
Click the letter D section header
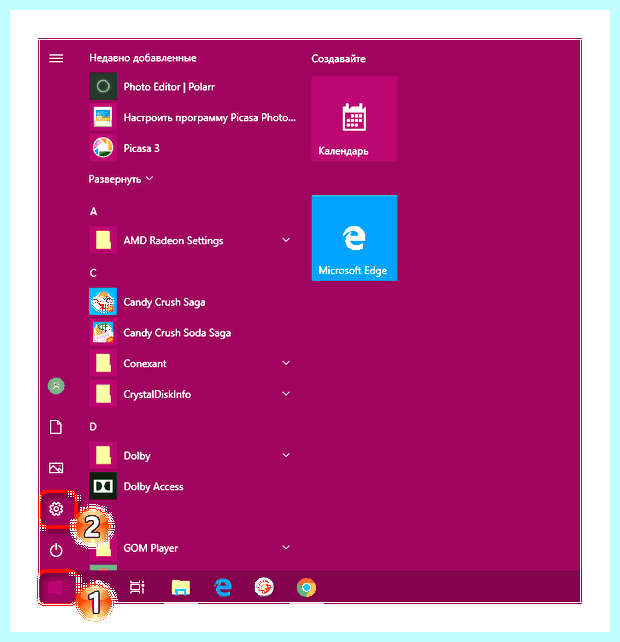(x=93, y=427)
